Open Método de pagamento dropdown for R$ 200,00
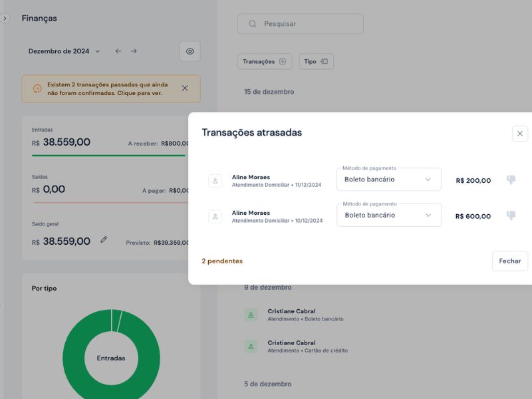Viewport: 532px width, 399px height. point(388,179)
